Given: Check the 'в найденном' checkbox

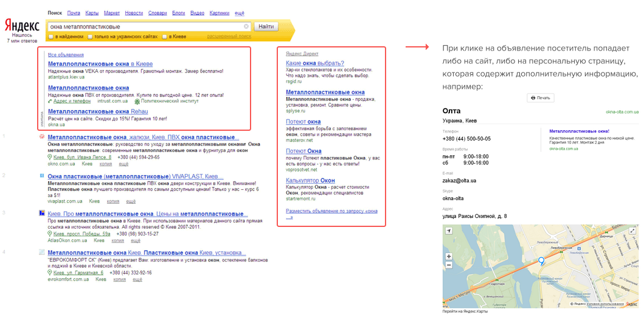Looking at the screenshot, I should (50, 37).
